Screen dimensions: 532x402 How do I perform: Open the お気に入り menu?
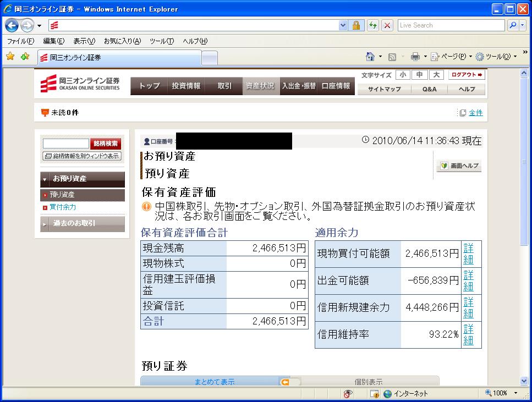(x=122, y=41)
